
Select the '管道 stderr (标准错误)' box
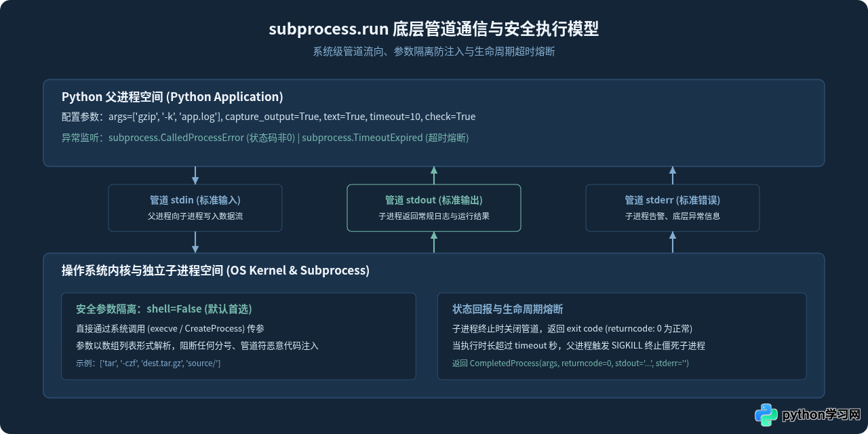pos(673,208)
